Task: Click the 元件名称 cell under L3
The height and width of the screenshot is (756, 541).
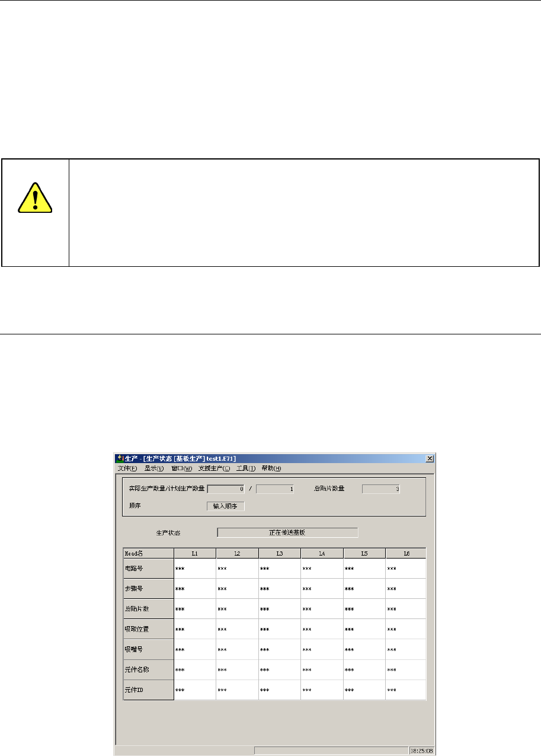Action: (x=280, y=669)
